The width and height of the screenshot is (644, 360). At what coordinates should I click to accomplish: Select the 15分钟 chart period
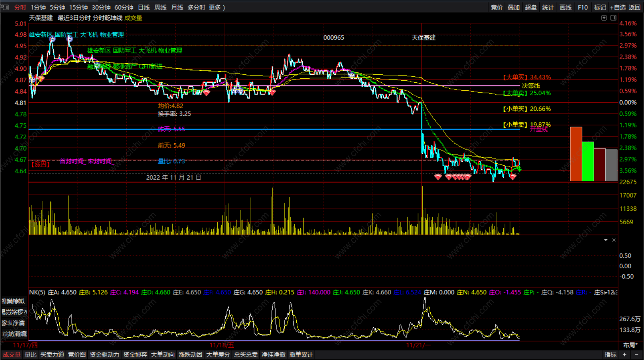(x=78, y=8)
